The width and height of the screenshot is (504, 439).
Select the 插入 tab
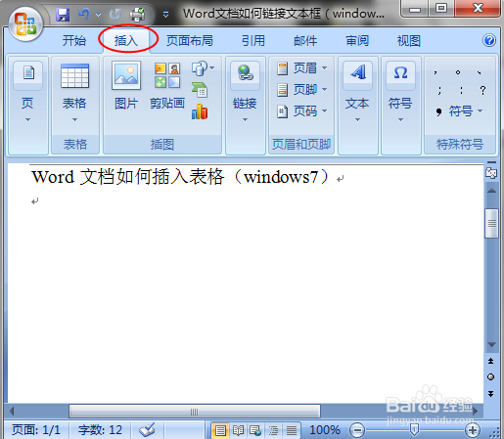pos(126,41)
